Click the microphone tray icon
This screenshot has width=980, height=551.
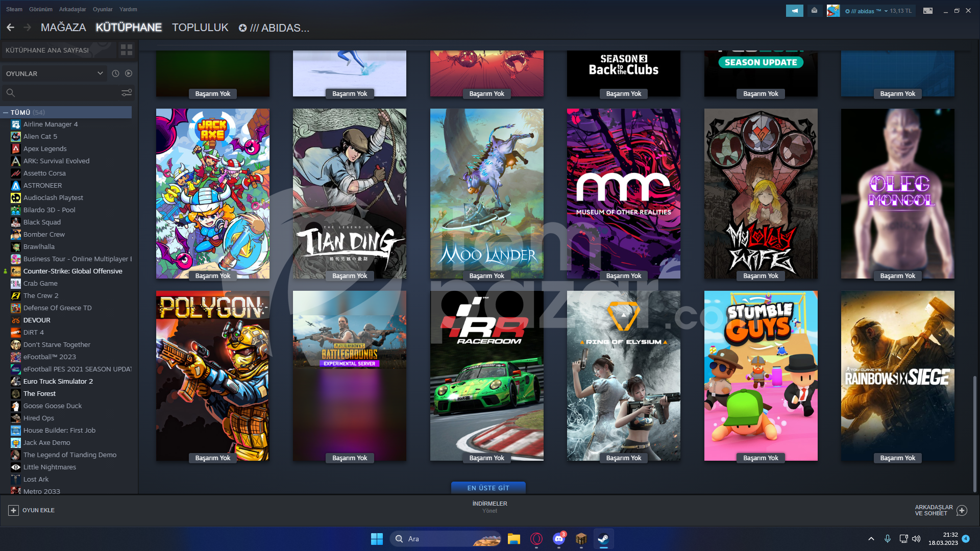[888, 539]
